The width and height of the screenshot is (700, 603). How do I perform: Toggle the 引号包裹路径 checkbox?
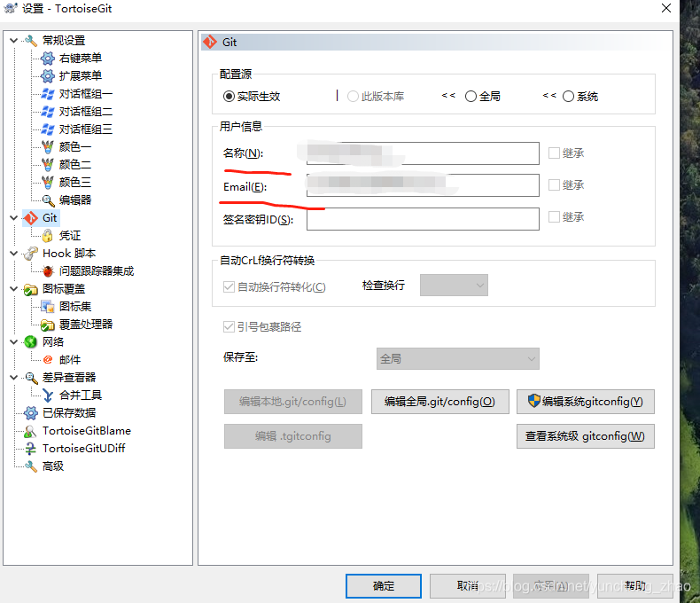229,327
